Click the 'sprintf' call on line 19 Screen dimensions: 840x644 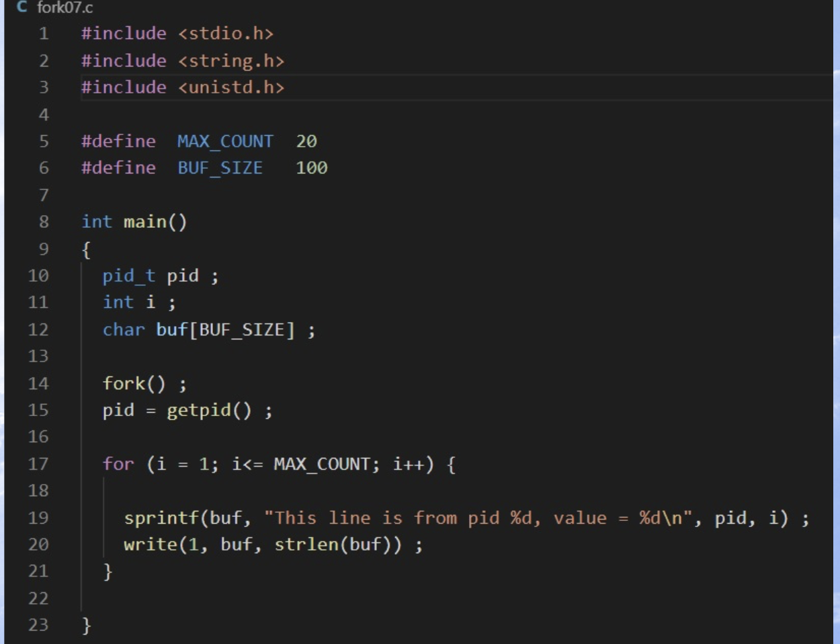coord(161,518)
